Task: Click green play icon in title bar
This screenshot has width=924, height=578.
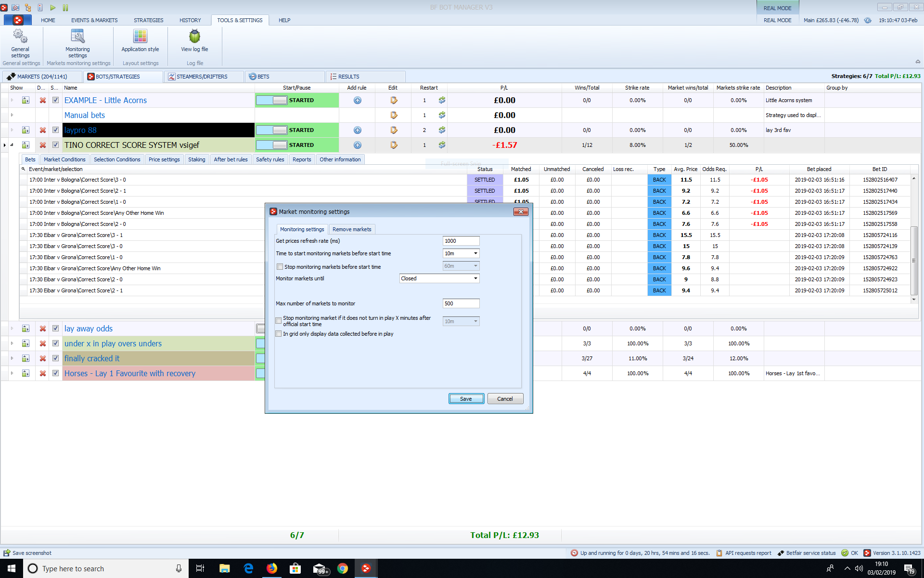Action: 53,7
